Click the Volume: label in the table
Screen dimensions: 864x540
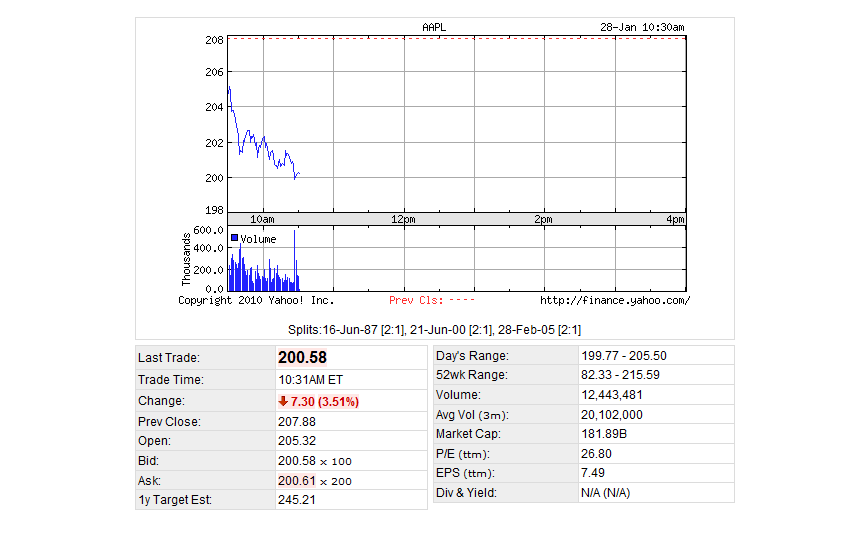[x=458, y=395]
